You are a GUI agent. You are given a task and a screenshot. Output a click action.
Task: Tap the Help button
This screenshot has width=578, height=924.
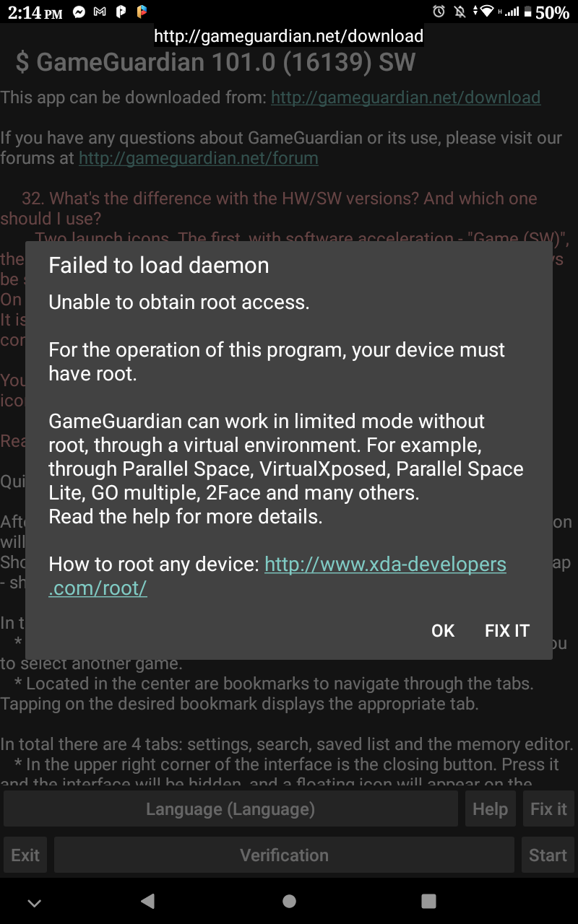[x=490, y=808]
